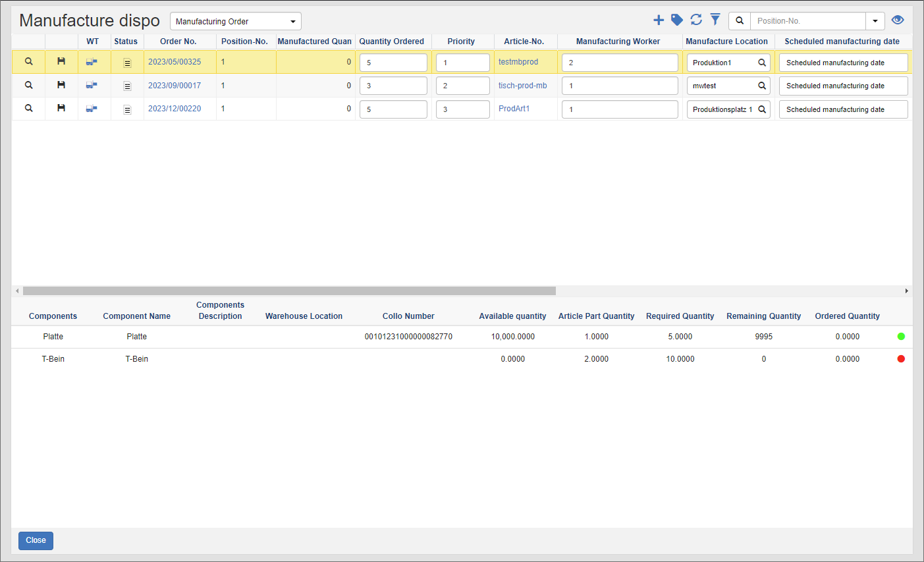Open article link tisch-prod-mb

(522, 86)
